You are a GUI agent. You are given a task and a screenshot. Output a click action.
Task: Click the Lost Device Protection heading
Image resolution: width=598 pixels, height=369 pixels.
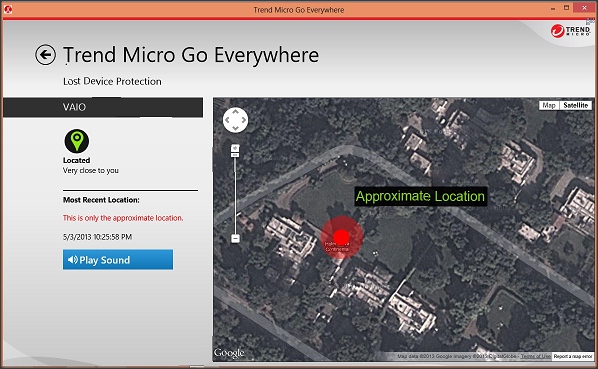pos(112,81)
